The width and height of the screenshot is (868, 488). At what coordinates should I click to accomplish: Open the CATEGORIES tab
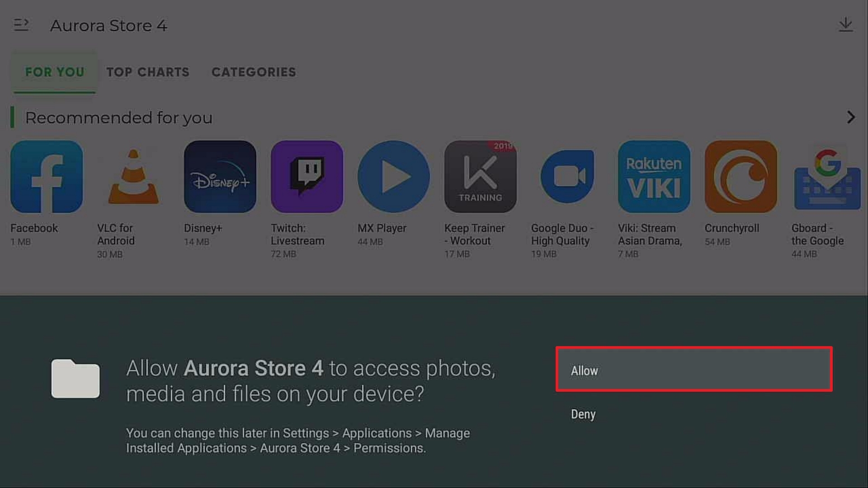[254, 72]
